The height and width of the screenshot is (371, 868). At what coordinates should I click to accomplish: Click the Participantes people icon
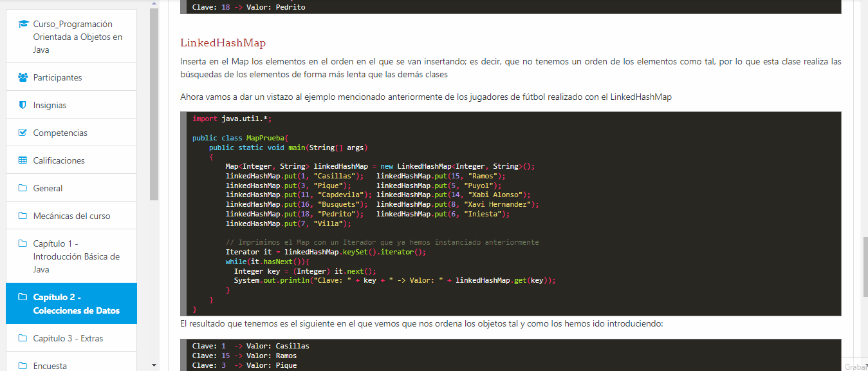click(23, 77)
